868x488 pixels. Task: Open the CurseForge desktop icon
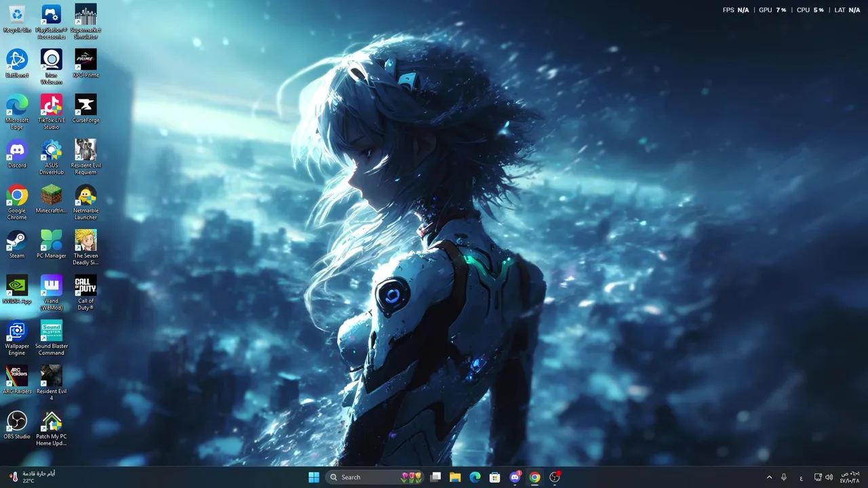click(85, 109)
